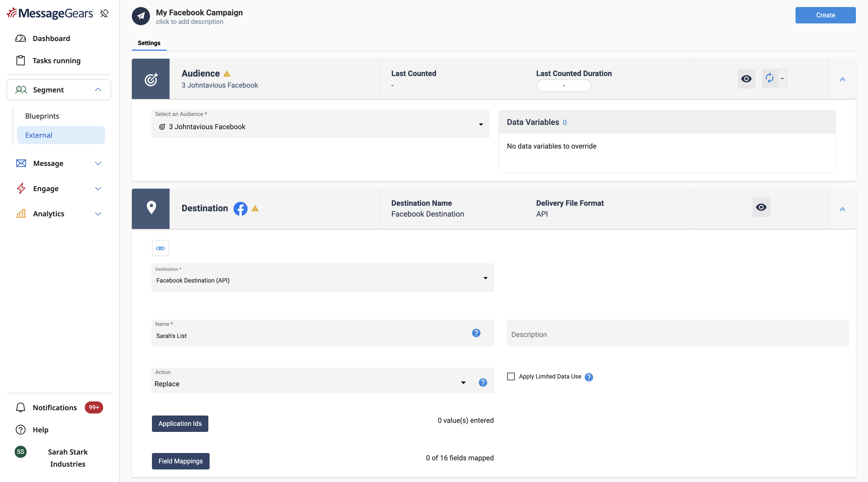Click the Facebook logo beside Destination
This screenshot has width=868, height=482.
point(240,209)
